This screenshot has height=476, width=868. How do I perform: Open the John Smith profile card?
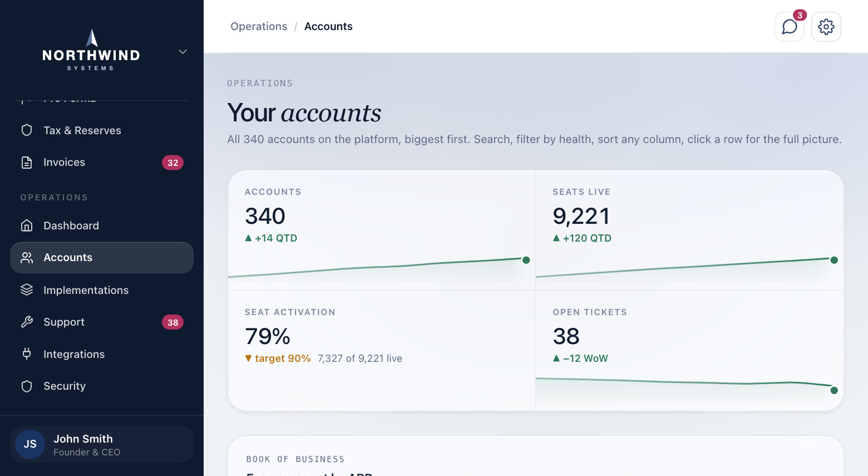click(102, 444)
